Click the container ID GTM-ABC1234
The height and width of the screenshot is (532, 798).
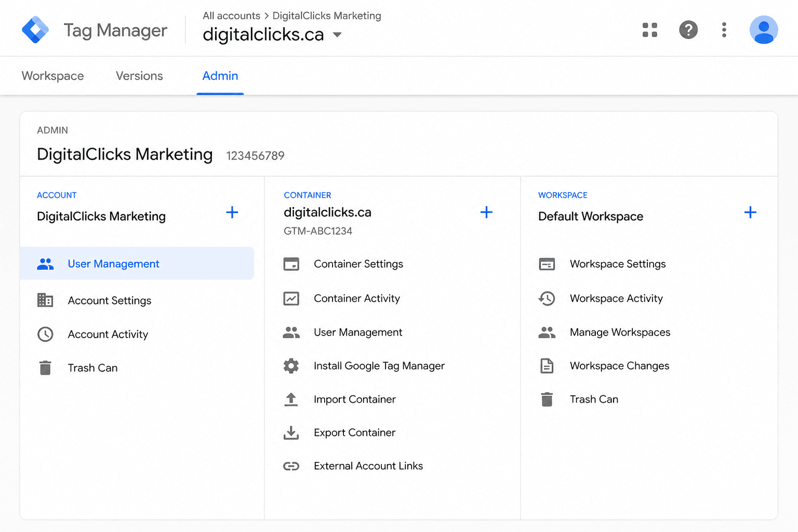click(x=318, y=231)
